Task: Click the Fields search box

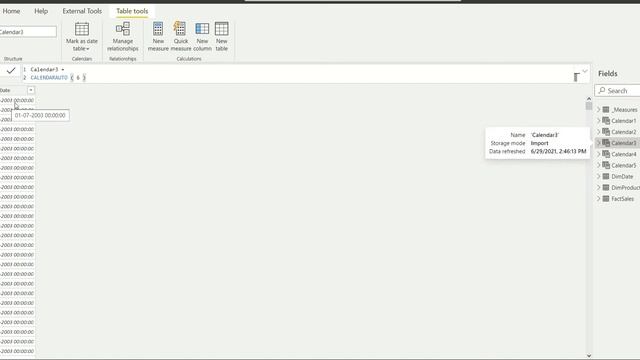Action: click(617, 91)
